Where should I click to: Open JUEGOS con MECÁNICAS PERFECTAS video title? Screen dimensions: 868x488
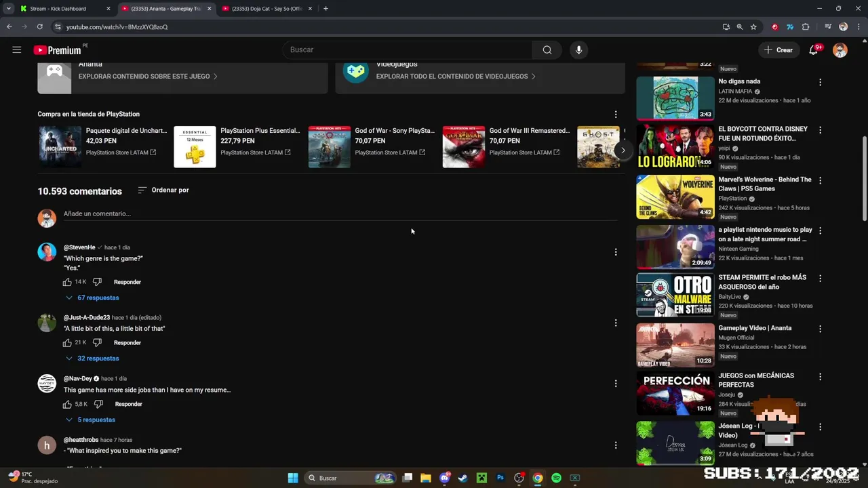[756, 380]
